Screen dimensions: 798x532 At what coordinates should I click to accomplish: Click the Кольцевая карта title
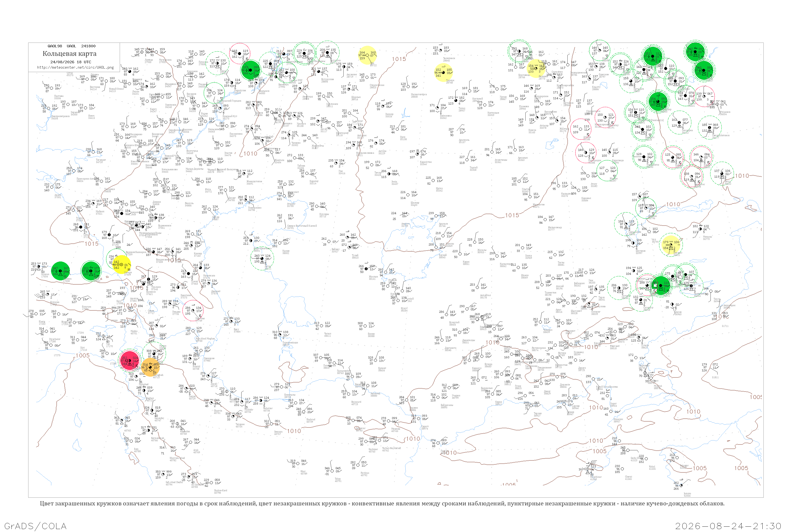point(69,54)
